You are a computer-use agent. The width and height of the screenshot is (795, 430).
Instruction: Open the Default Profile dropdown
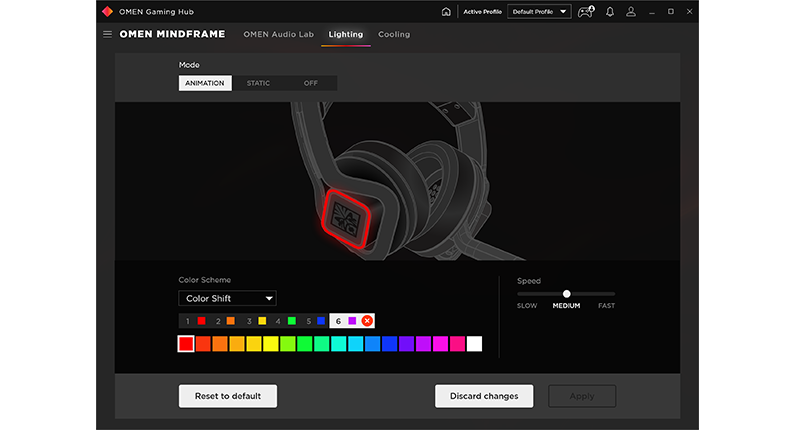(x=539, y=12)
